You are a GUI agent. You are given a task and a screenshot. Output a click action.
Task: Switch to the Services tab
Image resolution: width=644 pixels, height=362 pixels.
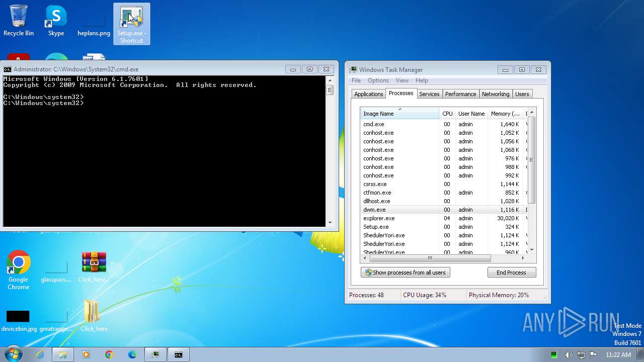tap(429, 94)
